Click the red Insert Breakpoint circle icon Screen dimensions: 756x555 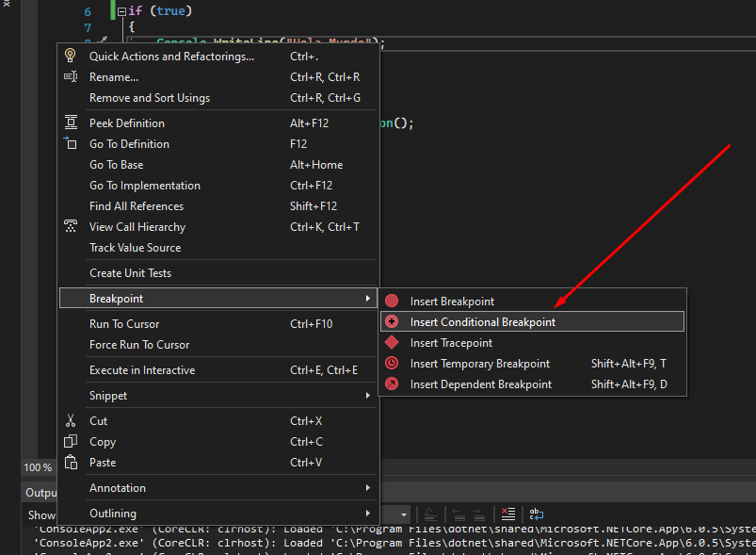392,302
